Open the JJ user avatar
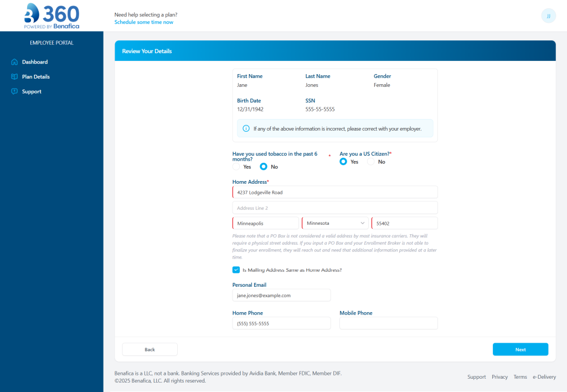567x392 pixels. click(548, 16)
